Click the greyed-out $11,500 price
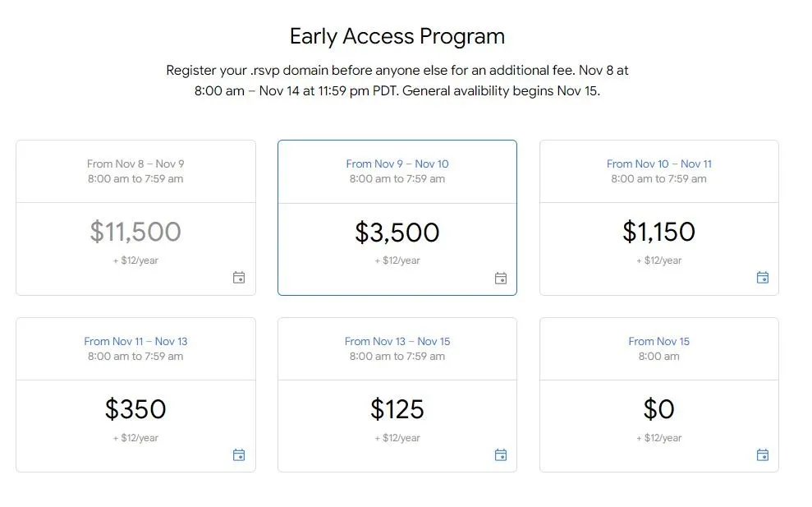The height and width of the screenshot is (507, 812). tap(135, 231)
